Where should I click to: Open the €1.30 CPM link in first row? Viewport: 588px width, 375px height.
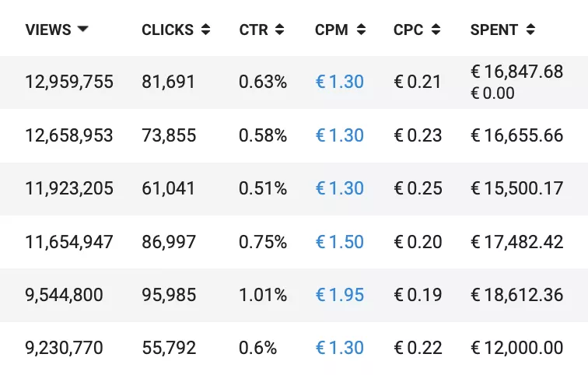pos(340,82)
